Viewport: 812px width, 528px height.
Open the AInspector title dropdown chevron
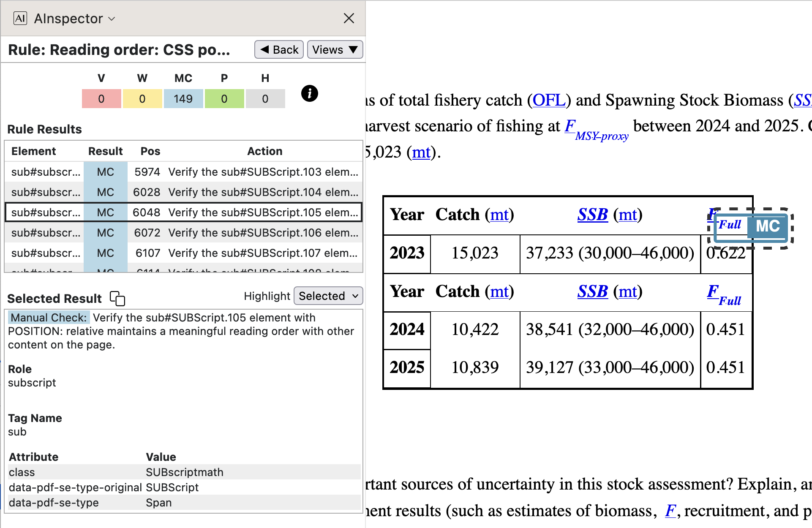(112, 19)
